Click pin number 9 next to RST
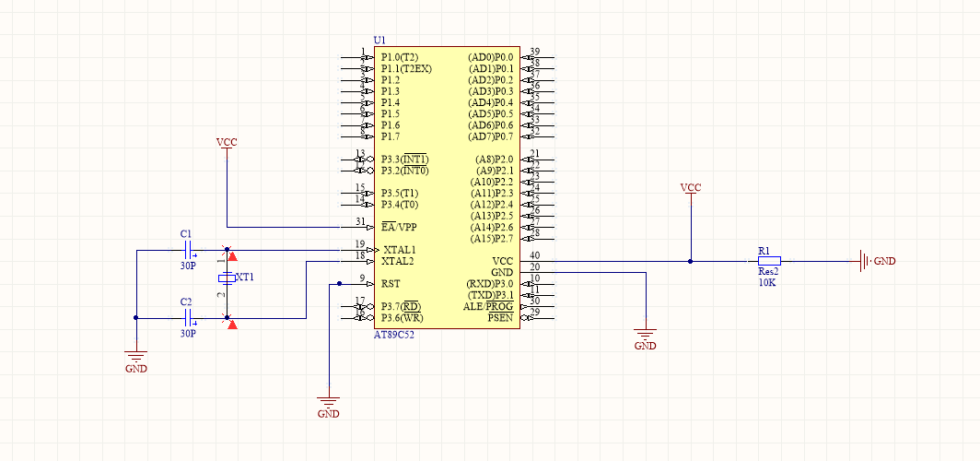The image size is (980, 461). point(362,278)
